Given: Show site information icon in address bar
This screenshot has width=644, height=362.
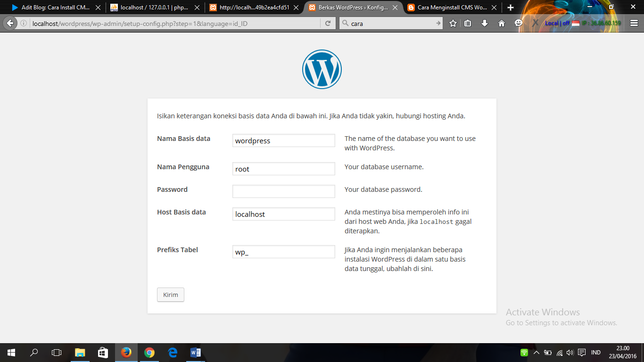Looking at the screenshot, I should 24,23.
